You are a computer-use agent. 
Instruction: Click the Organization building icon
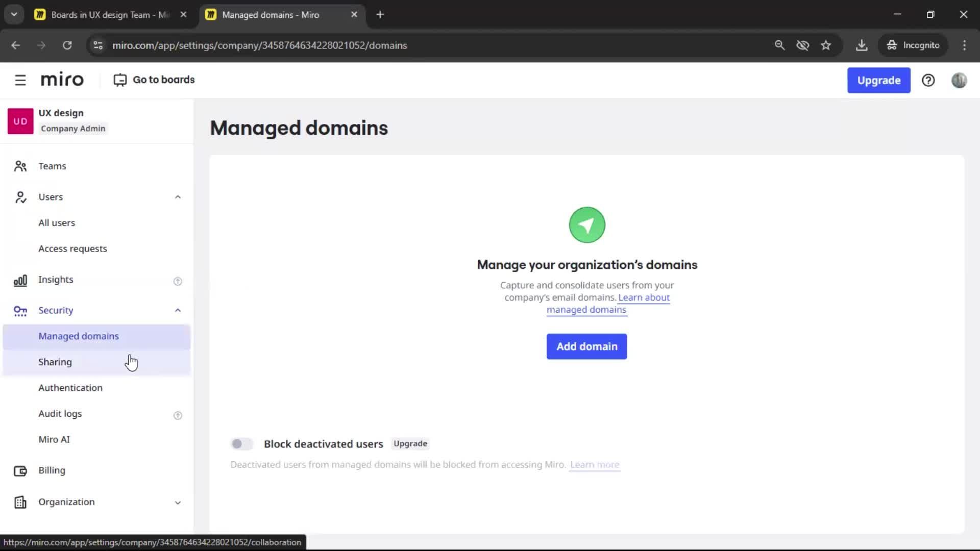coord(20,503)
